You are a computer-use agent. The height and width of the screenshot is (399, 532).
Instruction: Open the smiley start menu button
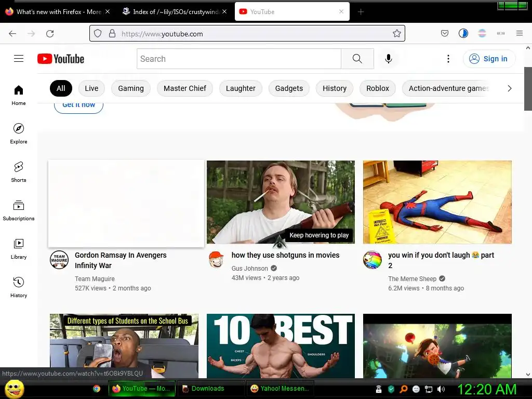point(14,389)
